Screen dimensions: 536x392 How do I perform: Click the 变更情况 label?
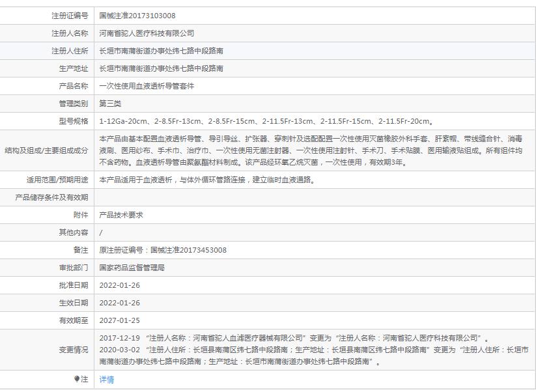(74, 350)
